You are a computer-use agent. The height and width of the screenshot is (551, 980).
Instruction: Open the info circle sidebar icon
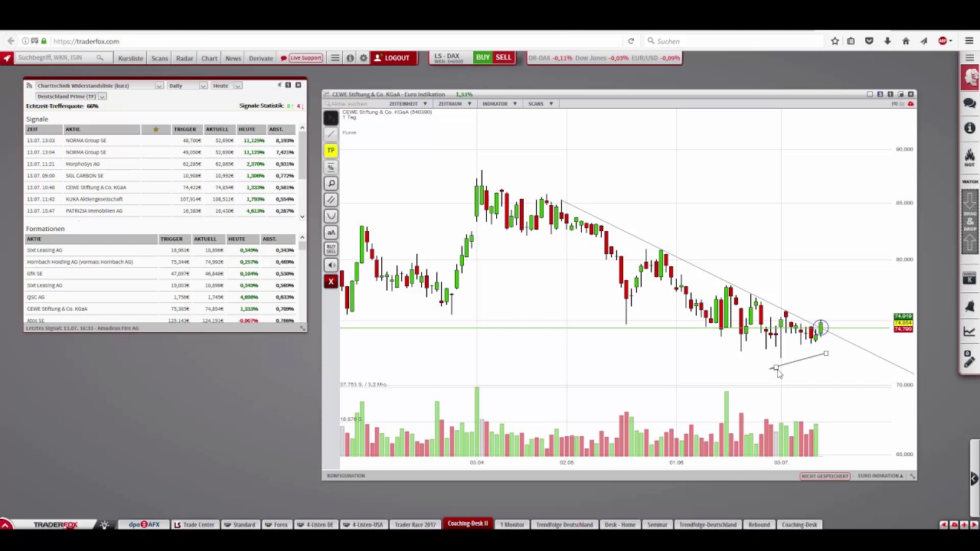point(969,128)
